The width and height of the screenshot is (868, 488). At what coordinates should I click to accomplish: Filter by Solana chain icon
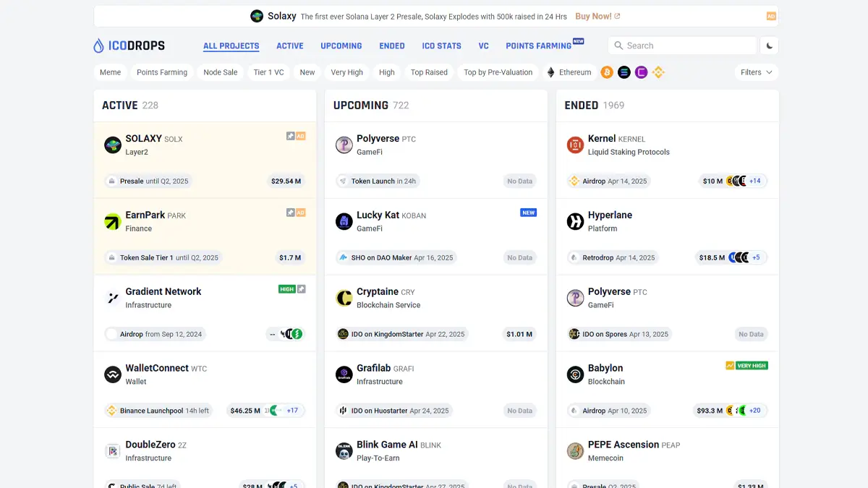click(624, 72)
